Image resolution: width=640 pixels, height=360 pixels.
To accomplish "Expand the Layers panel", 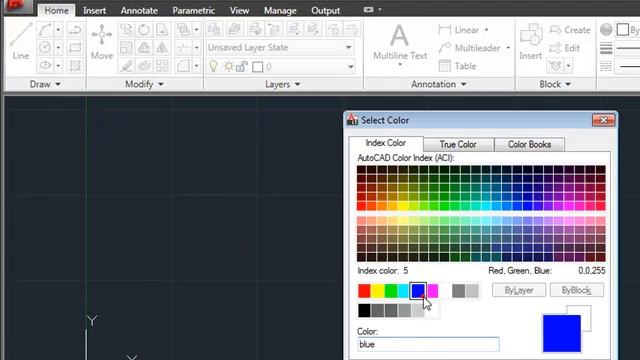I will coord(282,84).
